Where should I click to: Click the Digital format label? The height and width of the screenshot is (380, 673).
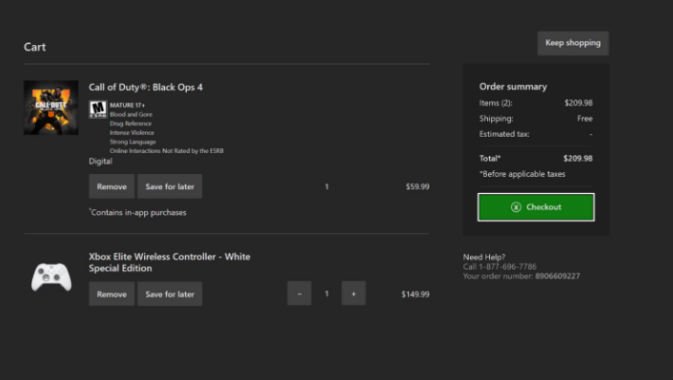coord(100,161)
